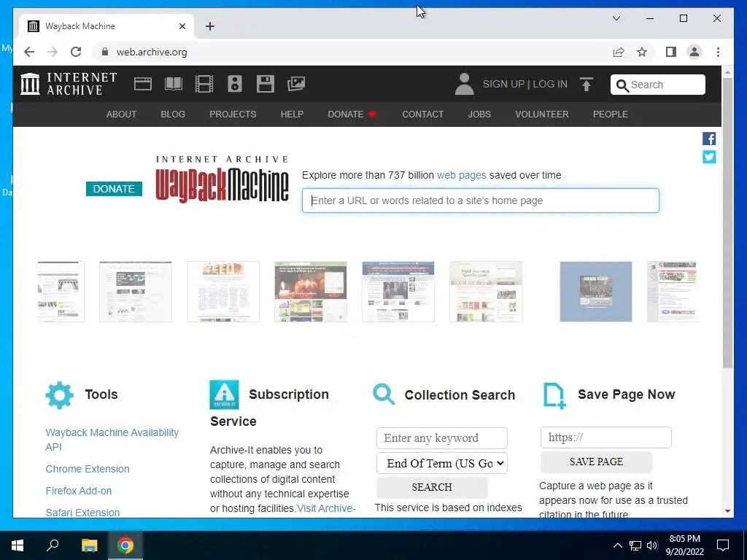Open Chrome tab search chevron

point(616,18)
